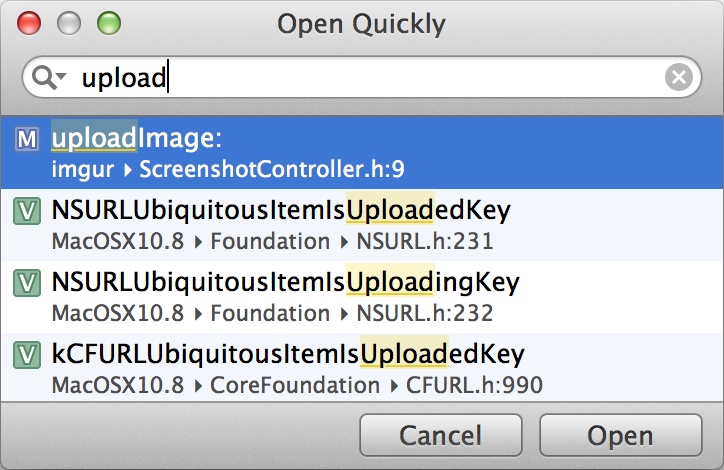The height and width of the screenshot is (470, 724).
Task: Click the ScreenshotController.h:9 path text
Action: [x=272, y=169]
